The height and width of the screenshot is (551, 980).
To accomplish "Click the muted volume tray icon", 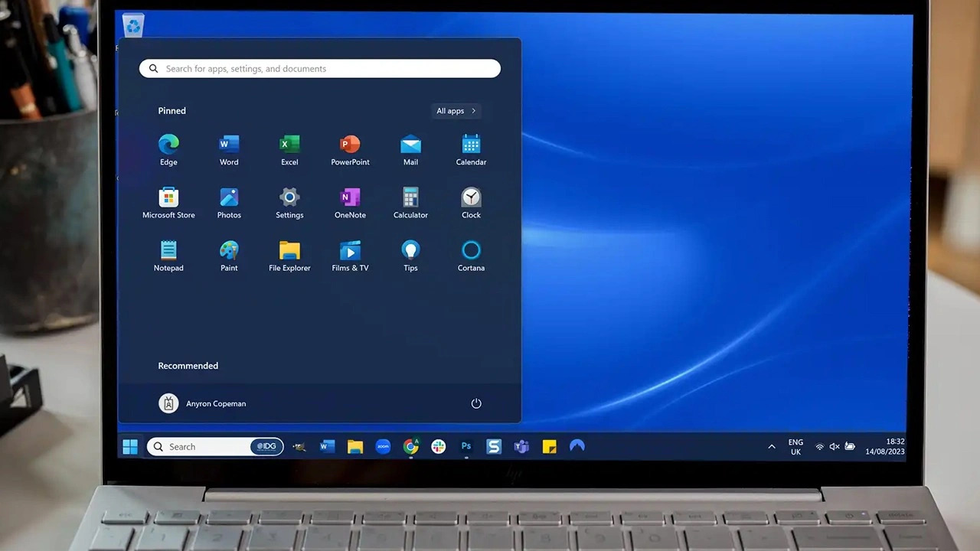I will 835,447.
